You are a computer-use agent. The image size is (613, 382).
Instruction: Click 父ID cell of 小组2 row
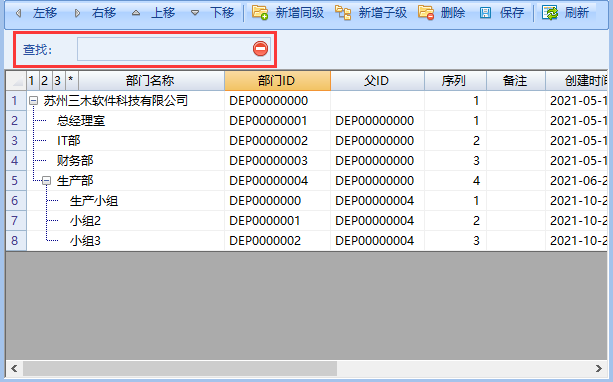pyautogui.click(x=377, y=221)
